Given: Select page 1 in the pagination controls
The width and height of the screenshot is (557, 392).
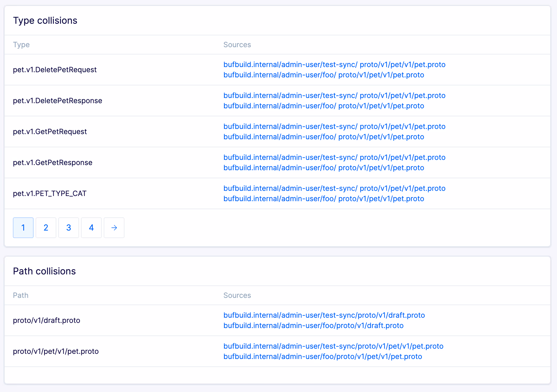Looking at the screenshot, I should point(23,228).
